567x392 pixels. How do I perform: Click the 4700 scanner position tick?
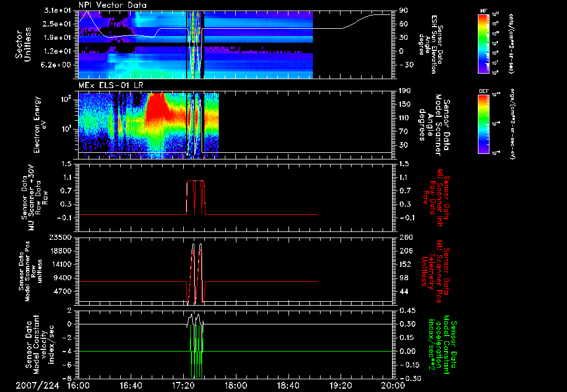[x=64, y=291]
